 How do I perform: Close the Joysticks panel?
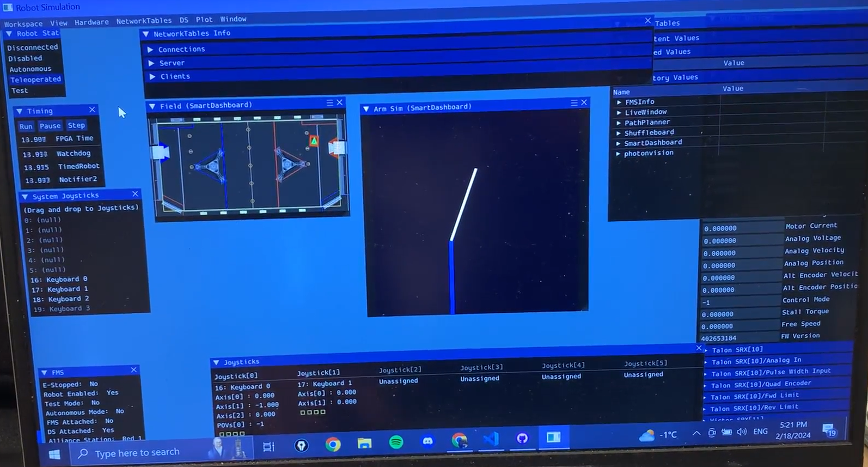[x=699, y=348]
